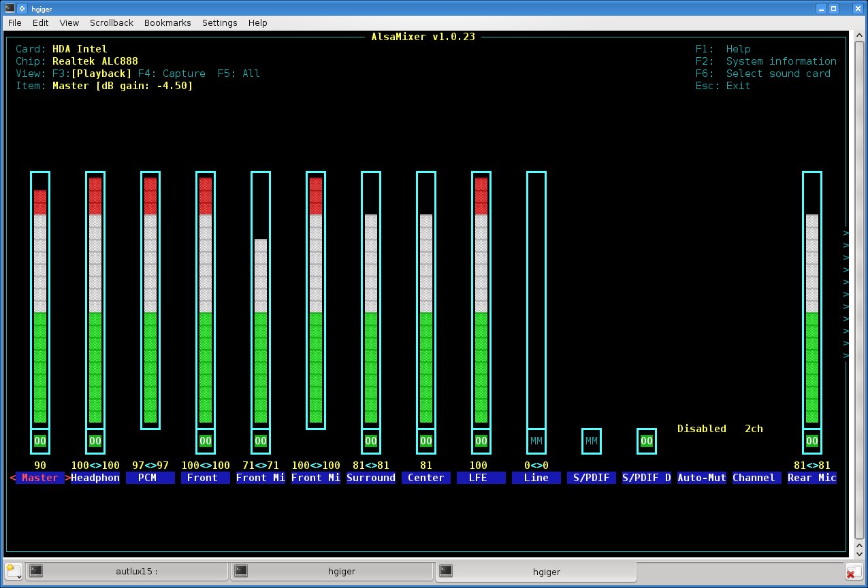Click the Surround volume slider bar
The image size is (868, 588).
click(x=371, y=300)
